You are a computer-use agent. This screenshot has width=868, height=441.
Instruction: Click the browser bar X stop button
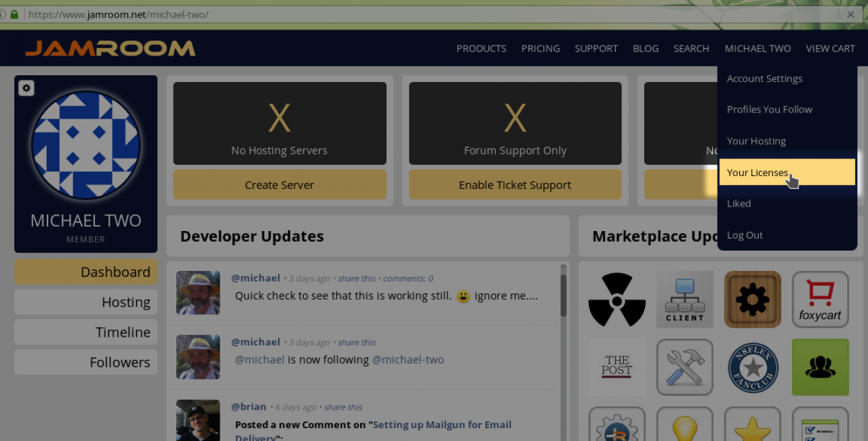850,14
